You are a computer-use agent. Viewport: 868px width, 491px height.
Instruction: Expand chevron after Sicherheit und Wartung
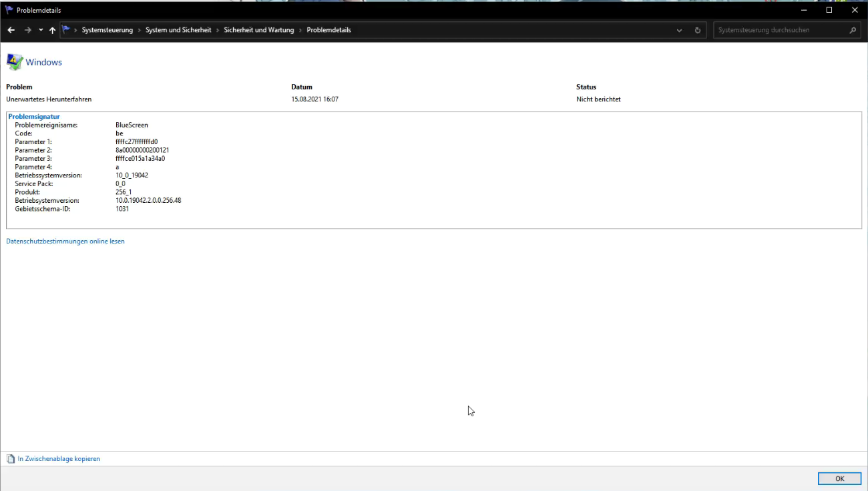[x=300, y=30]
